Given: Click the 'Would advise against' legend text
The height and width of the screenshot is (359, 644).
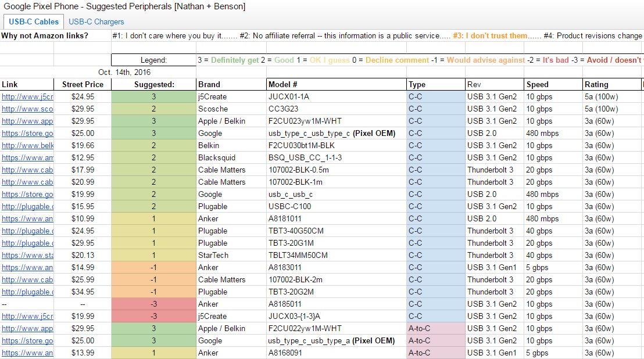Looking at the screenshot, I should tap(486, 60).
